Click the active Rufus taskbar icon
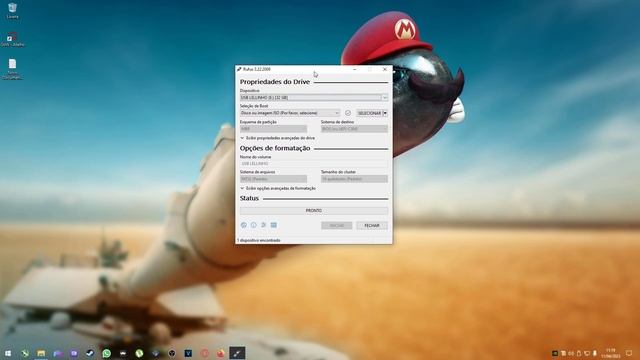 pyautogui.click(x=237, y=353)
